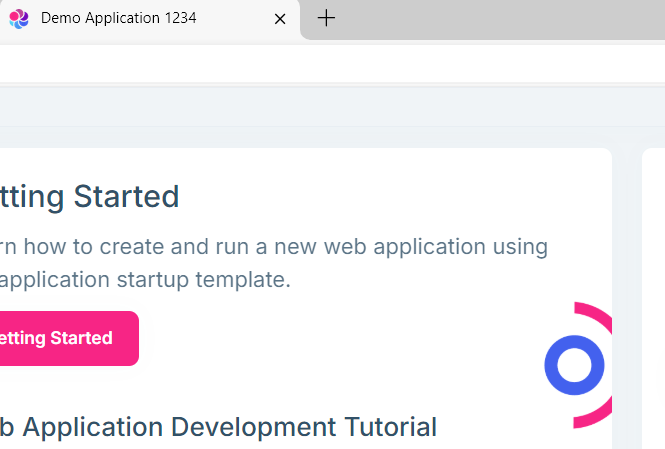Click the Web Application Development Tutorial heading
Image resolution: width=665 pixels, height=449 pixels.
[218, 427]
